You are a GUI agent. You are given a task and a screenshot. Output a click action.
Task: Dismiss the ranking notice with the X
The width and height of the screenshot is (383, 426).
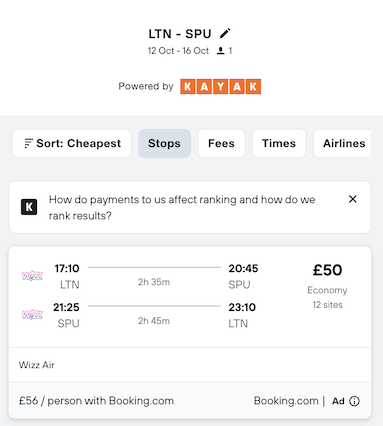tap(353, 199)
